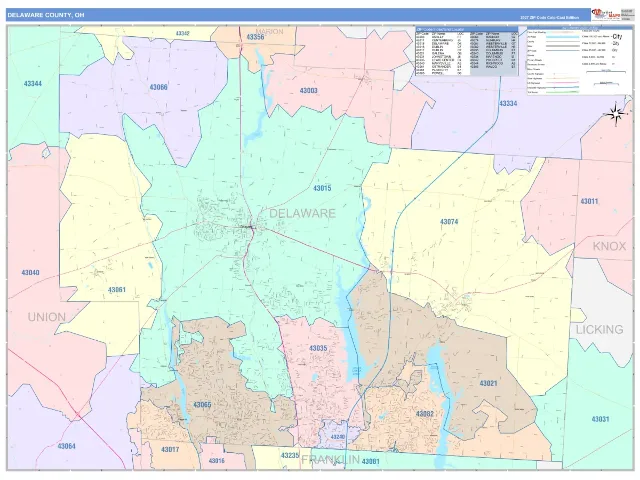
Task: Click the FRANKLIN county label
Action: coord(330,460)
